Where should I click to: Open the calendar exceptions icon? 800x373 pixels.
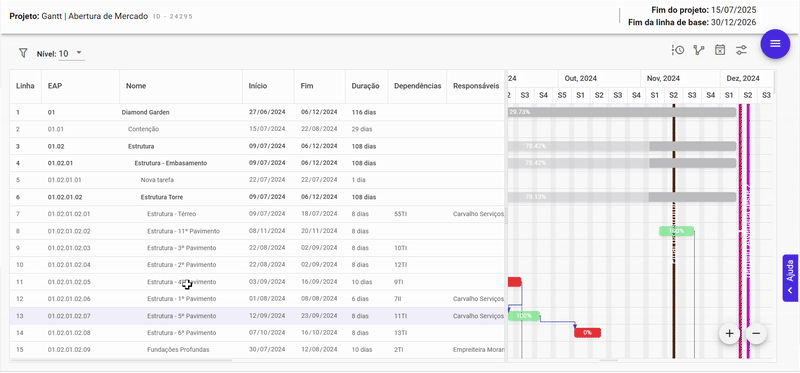point(720,50)
